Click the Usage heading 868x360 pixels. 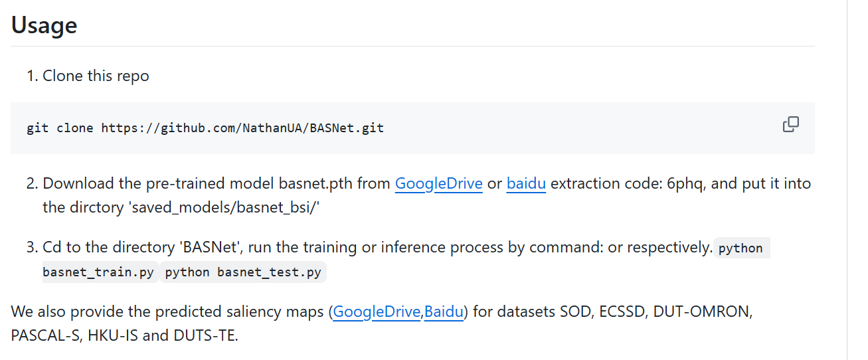click(44, 25)
